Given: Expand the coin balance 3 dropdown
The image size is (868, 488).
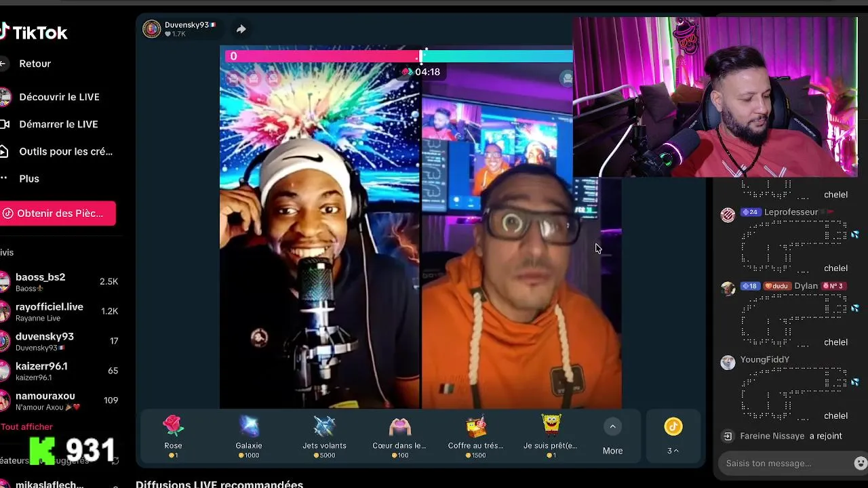Looking at the screenshot, I should click(673, 451).
